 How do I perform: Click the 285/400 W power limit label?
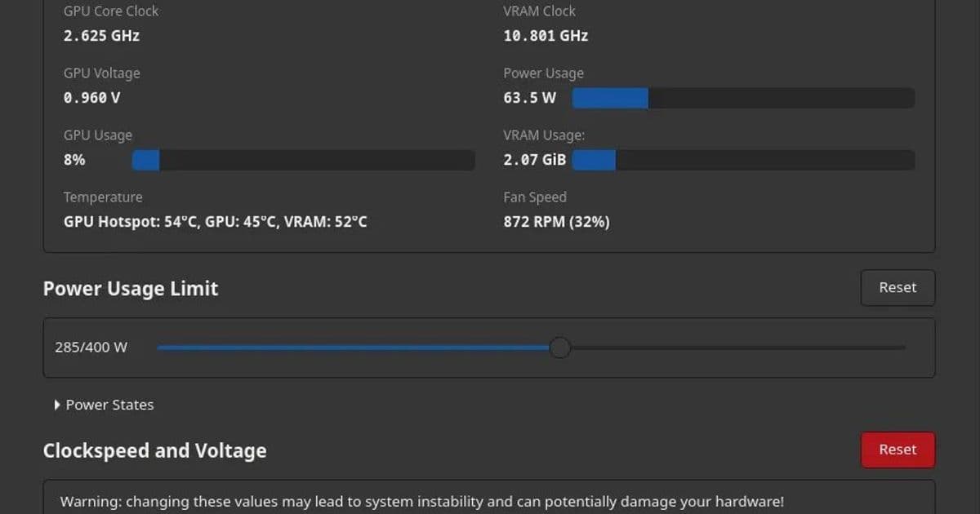pyautogui.click(x=91, y=347)
